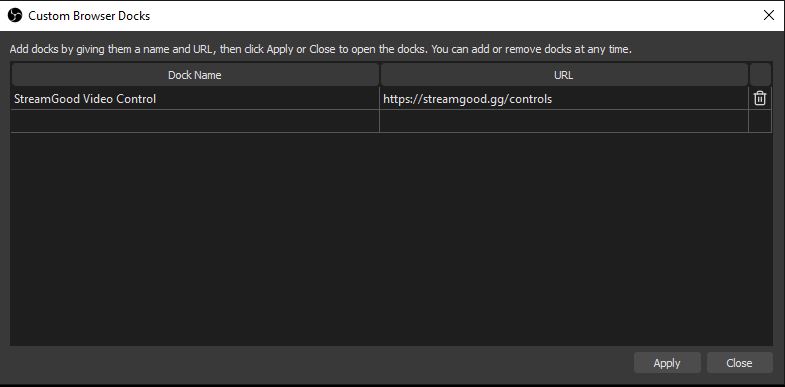785x387 pixels.
Task: Apply the dock changes
Action: tap(667, 363)
